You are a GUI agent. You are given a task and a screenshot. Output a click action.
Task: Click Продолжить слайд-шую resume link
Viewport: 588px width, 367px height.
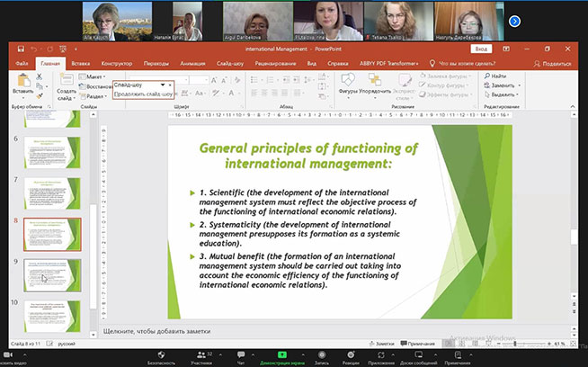point(143,94)
